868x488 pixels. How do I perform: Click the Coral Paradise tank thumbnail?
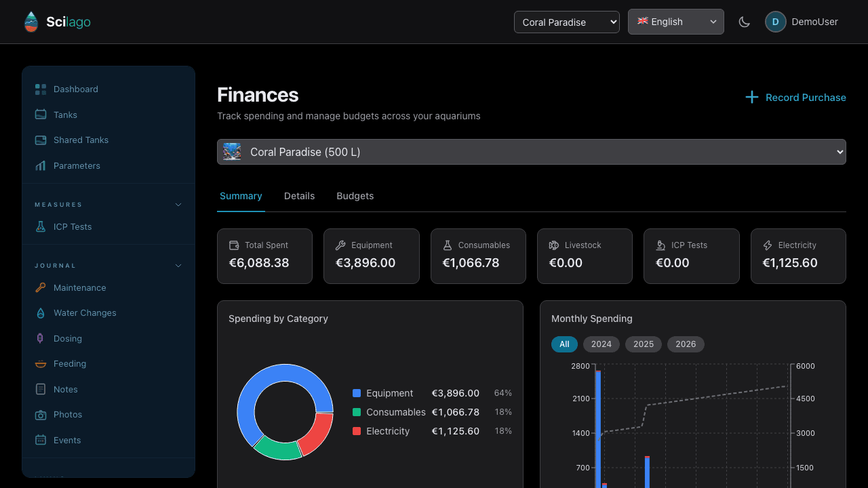[x=232, y=151]
